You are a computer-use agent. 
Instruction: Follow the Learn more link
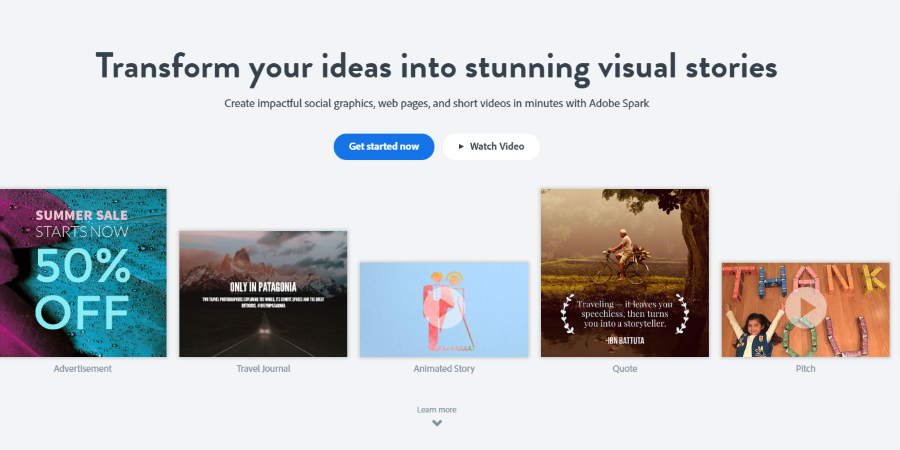click(437, 409)
